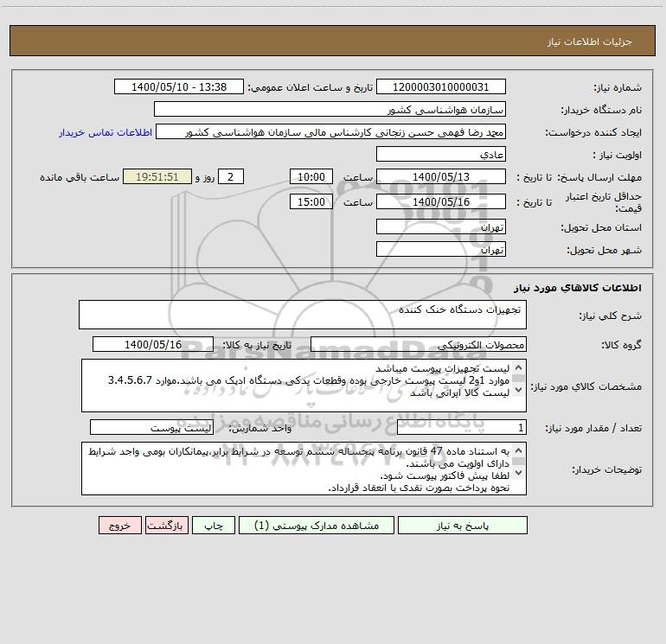This screenshot has height=644, width=666.
Task: Click the خروج exit button
Action: coord(119,525)
